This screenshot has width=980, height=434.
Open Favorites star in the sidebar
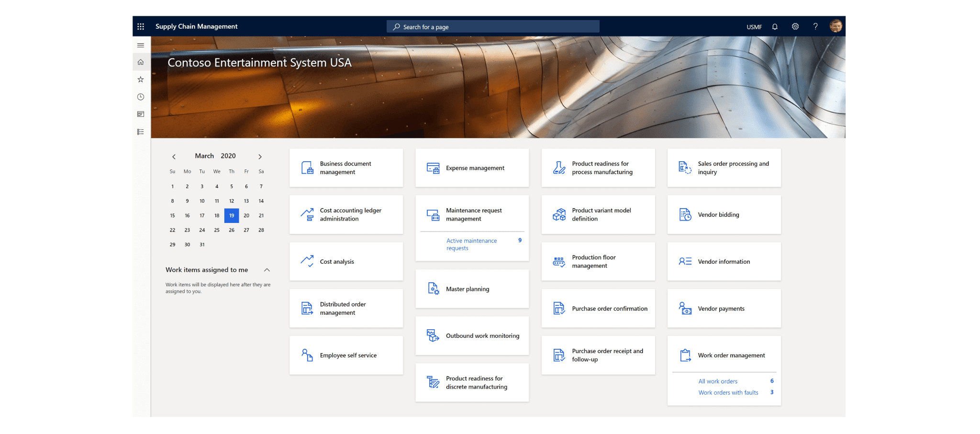coord(141,79)
